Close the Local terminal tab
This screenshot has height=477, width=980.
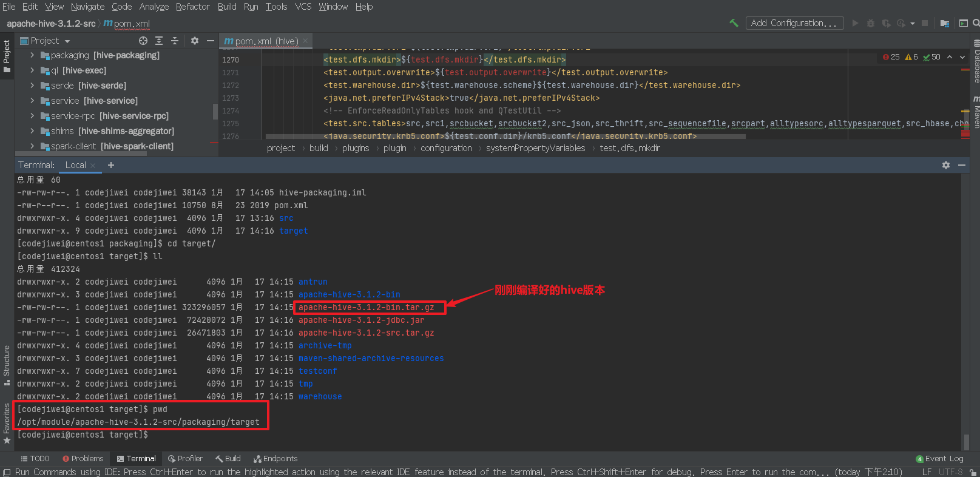point(93,166)
